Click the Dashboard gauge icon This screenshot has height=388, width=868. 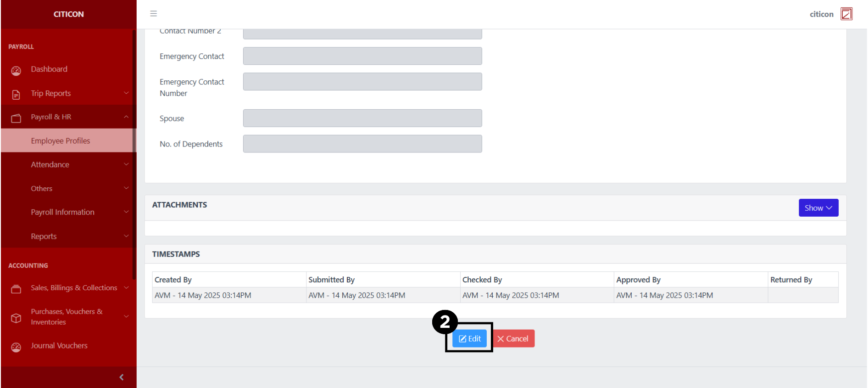tap(16, 71)
